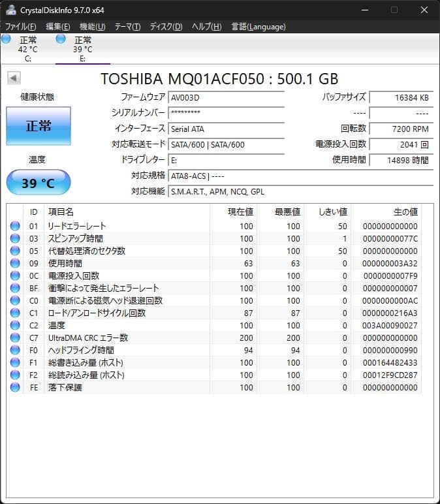Open the ディスク(D) menu
Image resolution: width=440 pixels, height=504 pixels.
pos(166,27)
